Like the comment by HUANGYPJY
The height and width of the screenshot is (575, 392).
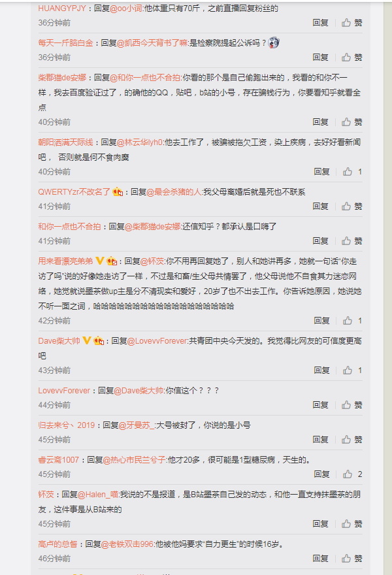[x=352, y=23]
